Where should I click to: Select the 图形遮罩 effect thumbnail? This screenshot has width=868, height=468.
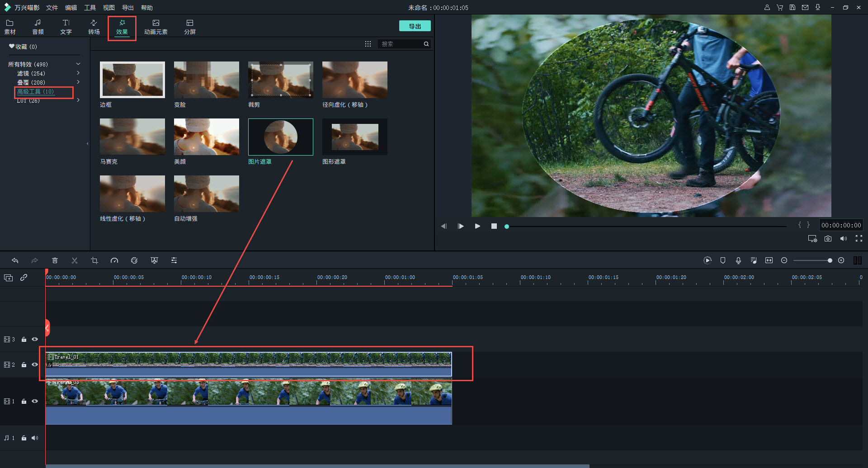tap(354, 137)
